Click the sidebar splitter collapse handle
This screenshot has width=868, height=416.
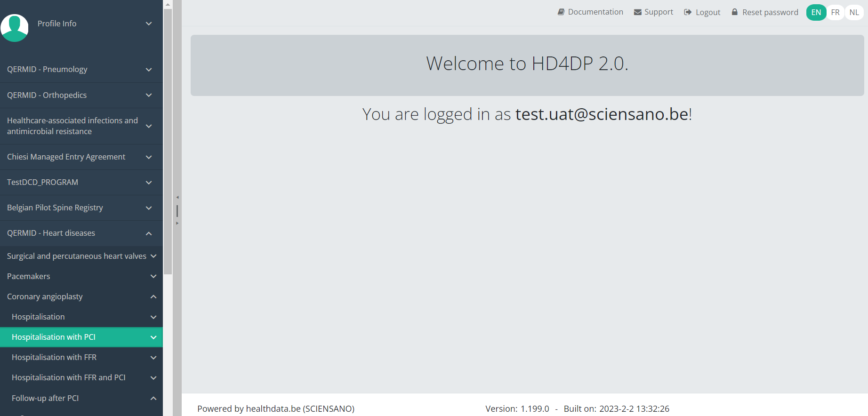pyautogui.click(x=177, y=210)
